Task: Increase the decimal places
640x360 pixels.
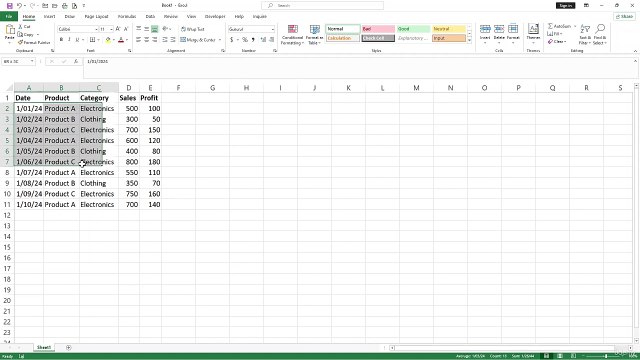Action: [x=263, y=40]
